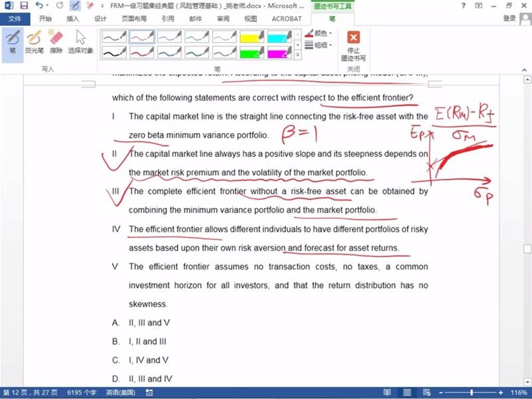Click the Select Objects (选择对象) tool
The image size is (532, 399).
coord(80,40)
